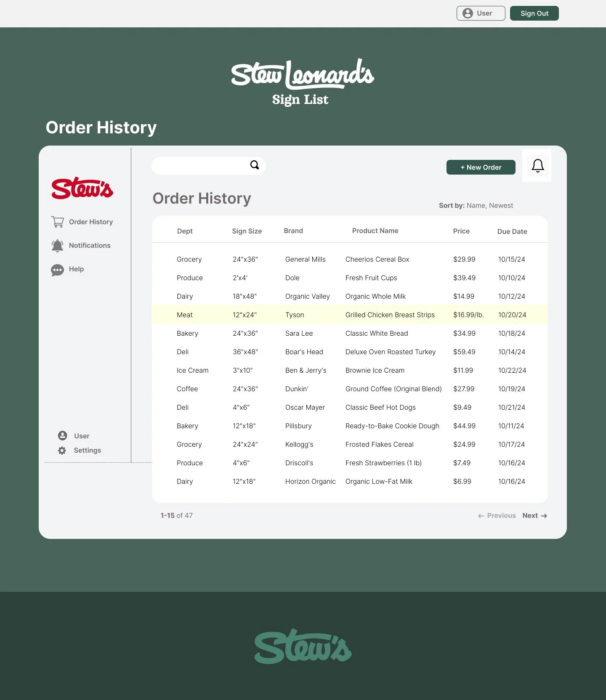Click Frosted Flakes Cereal
Image resolution: width=606 pixels, height=700 pixels.
click(x=380, y=445)
